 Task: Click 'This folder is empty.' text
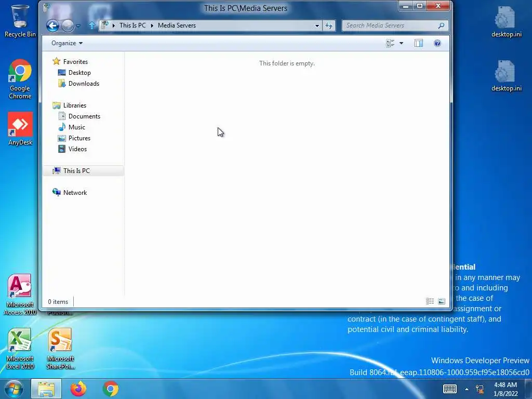[287, 63]
